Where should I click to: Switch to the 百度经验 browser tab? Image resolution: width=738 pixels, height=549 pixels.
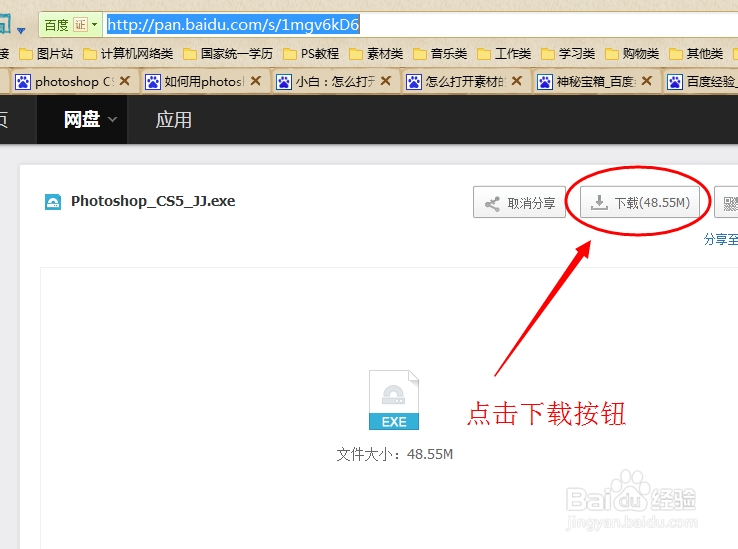point(701,82)
